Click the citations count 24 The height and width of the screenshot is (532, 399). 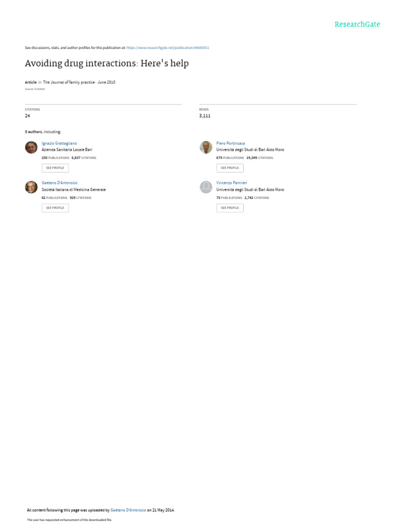point(28,116)
